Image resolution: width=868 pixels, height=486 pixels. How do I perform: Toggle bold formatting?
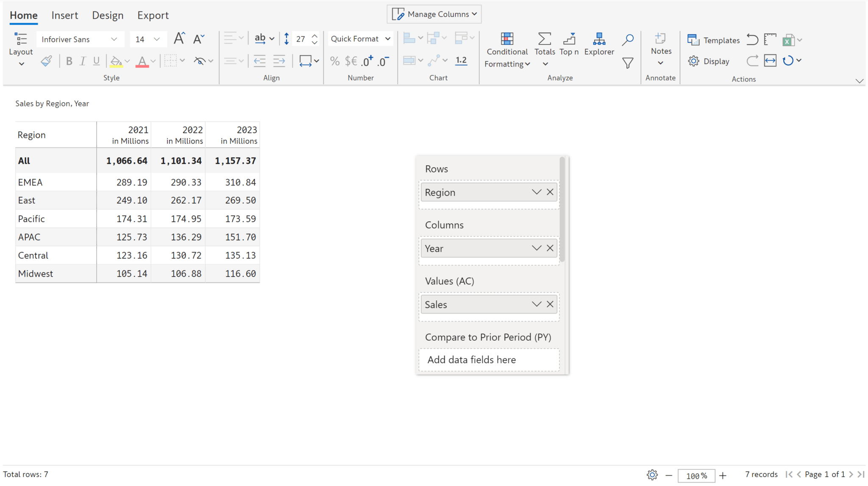coord(69,61)
